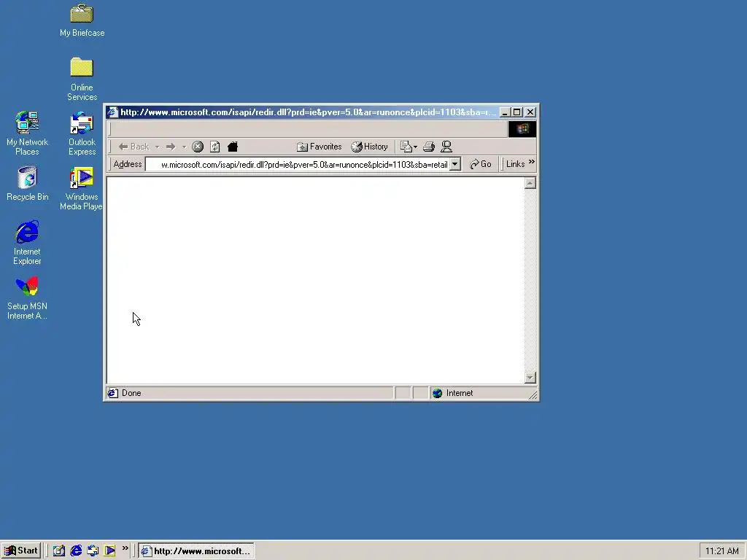Select the My Network Places icon

[27, 134]
